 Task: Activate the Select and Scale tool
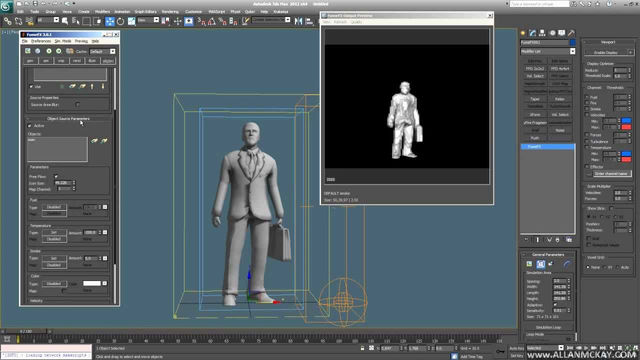pyautogui.click(x=131, y=21)
